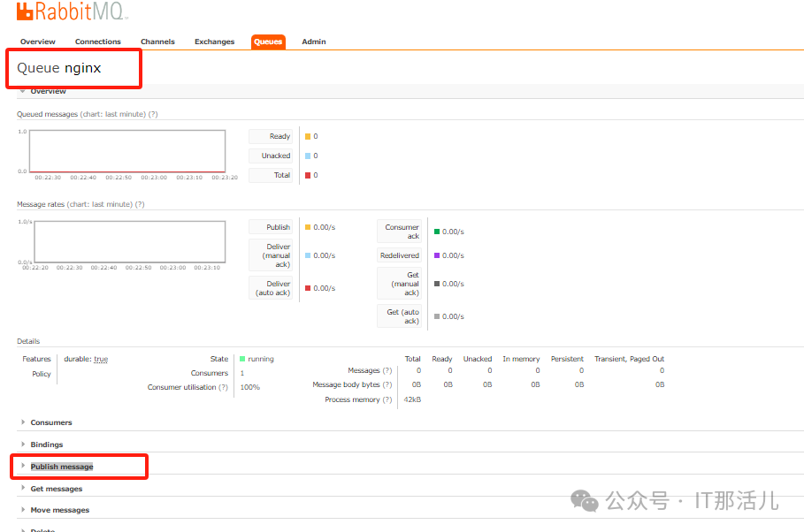The width and height of the screenshot is (804, 532).
Task: Click the Message rates chart
Action: click(130, 242)
